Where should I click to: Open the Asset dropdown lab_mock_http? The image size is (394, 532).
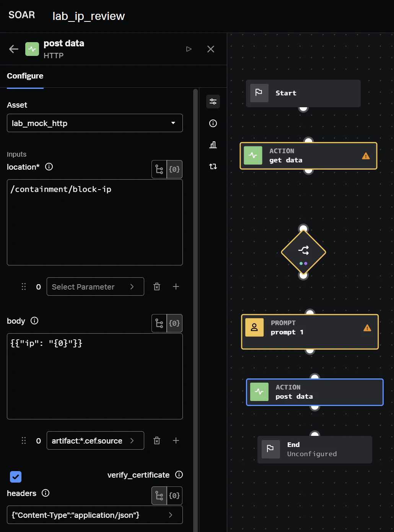[x=95, y=123]
